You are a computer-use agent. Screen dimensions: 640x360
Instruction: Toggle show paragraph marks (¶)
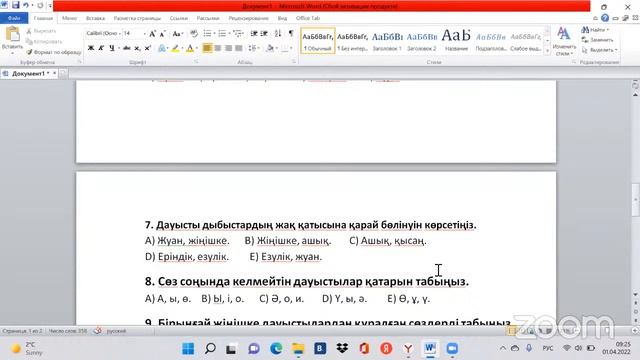pos(291,33)
